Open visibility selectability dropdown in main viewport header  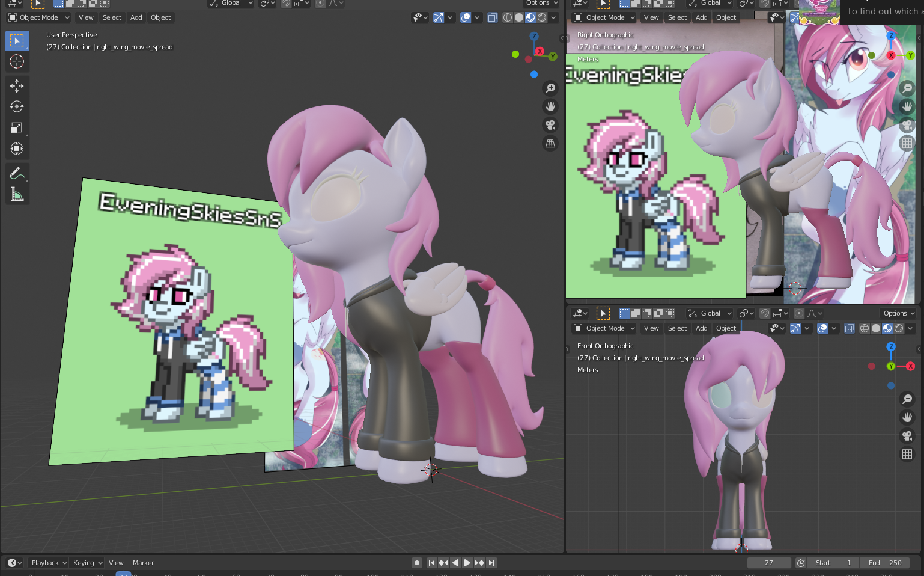point(420,17)
